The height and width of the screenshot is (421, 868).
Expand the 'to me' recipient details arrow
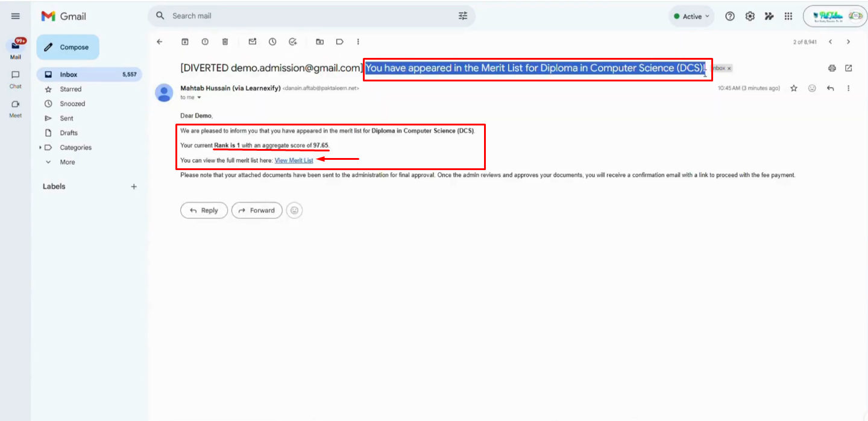(x=200, y=97)
